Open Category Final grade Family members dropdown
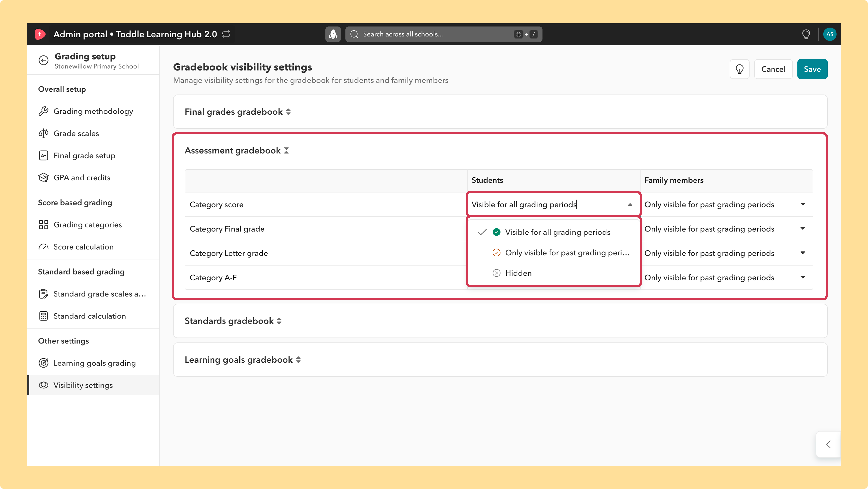 pyautogui.click(x=726, y=229)
